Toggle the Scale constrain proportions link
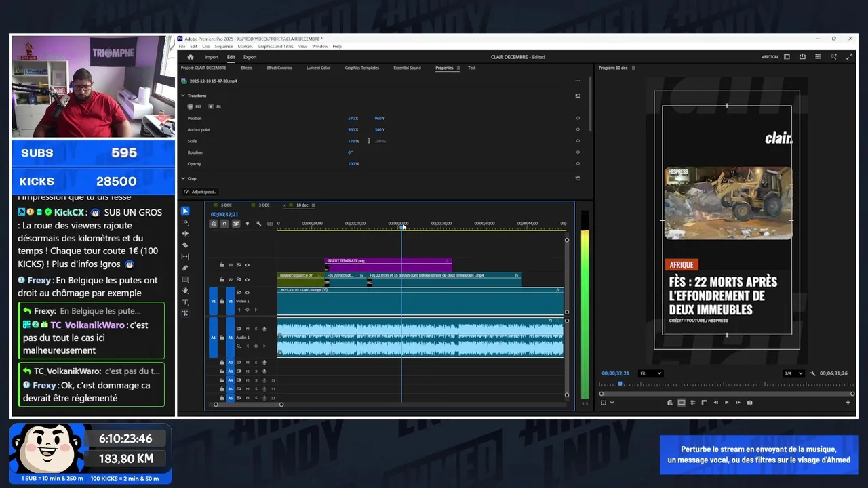The height and width of the screenshot is (488, 868). [368, 141]
